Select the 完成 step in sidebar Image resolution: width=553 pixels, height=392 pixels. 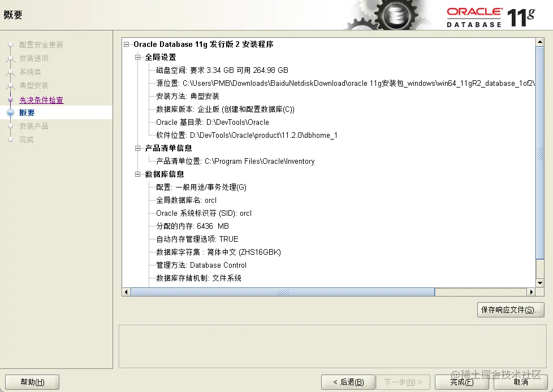coord(27,140)
